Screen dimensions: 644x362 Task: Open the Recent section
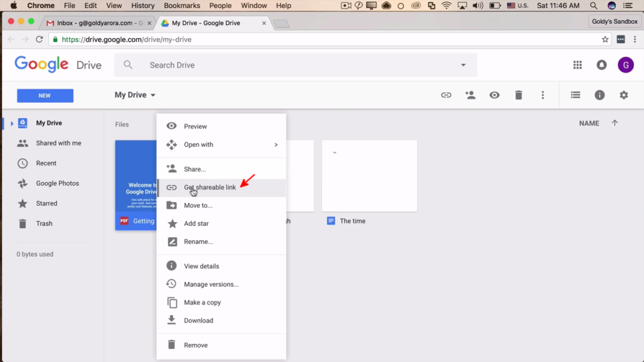point(46,163)
